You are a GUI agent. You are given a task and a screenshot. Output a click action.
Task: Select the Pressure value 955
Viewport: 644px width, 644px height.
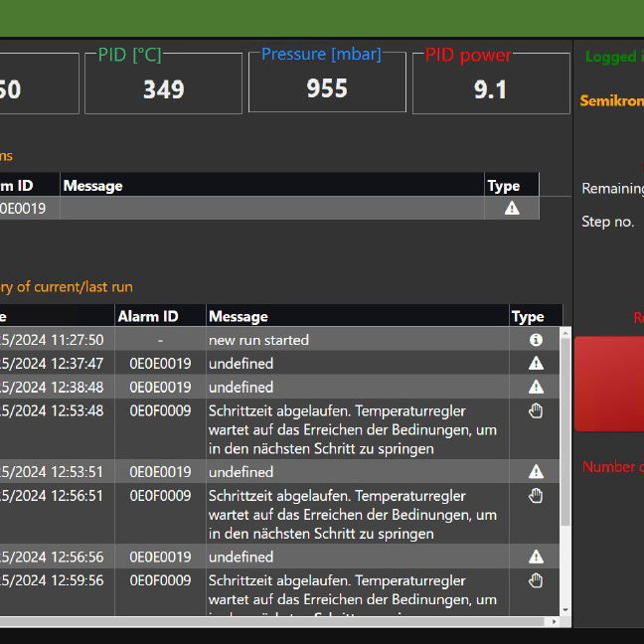[327, 88]
